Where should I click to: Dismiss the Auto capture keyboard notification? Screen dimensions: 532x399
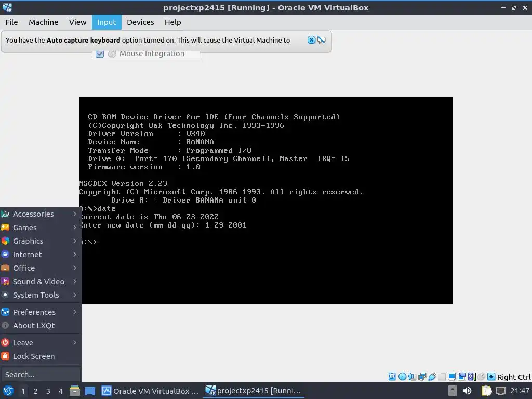coord(311,40)
